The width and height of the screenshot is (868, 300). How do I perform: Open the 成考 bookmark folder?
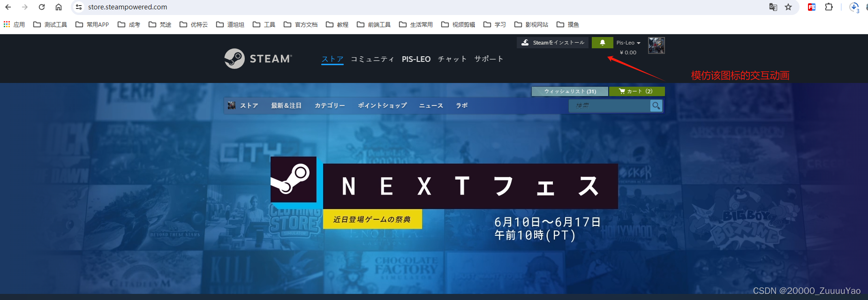click(x=129, y=24)
